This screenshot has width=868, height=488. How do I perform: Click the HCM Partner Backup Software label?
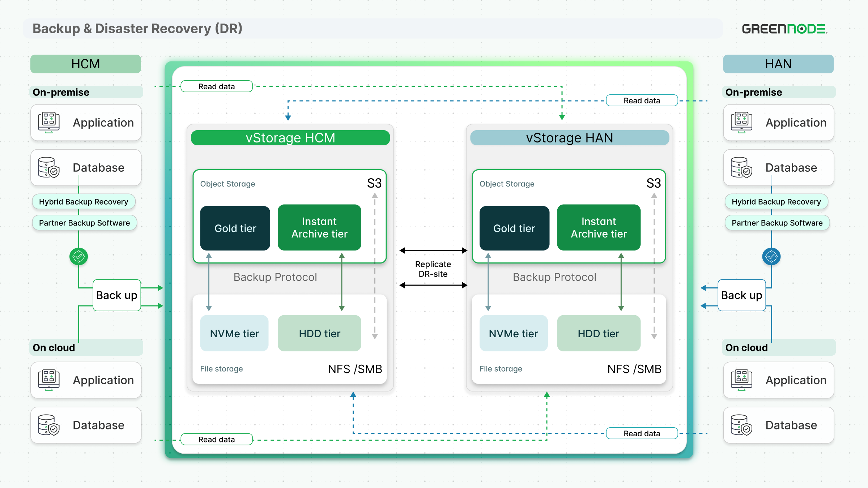tap(84, 223)
